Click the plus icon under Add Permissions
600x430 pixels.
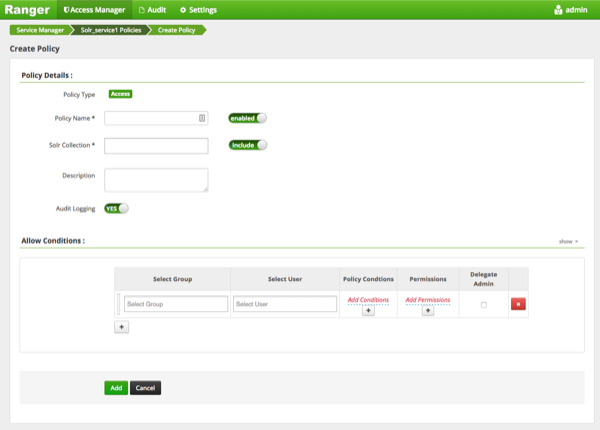point(428,311)
